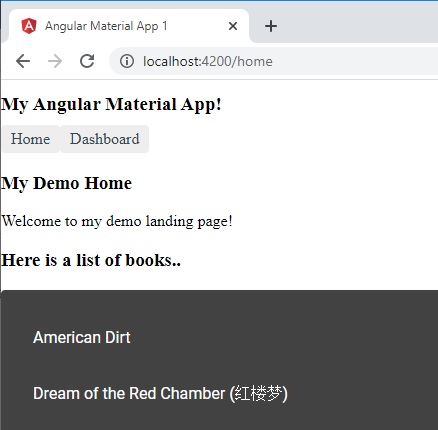Click the Angular logo favicon
The width and height of the screenshot is (438, 430).
(29, 26)
